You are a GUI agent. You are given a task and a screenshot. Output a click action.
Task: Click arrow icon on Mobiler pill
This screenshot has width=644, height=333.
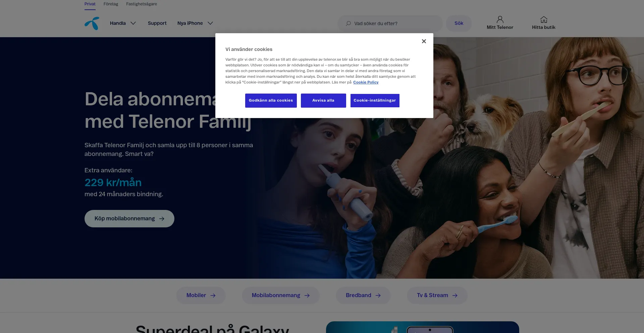[213, 295]
